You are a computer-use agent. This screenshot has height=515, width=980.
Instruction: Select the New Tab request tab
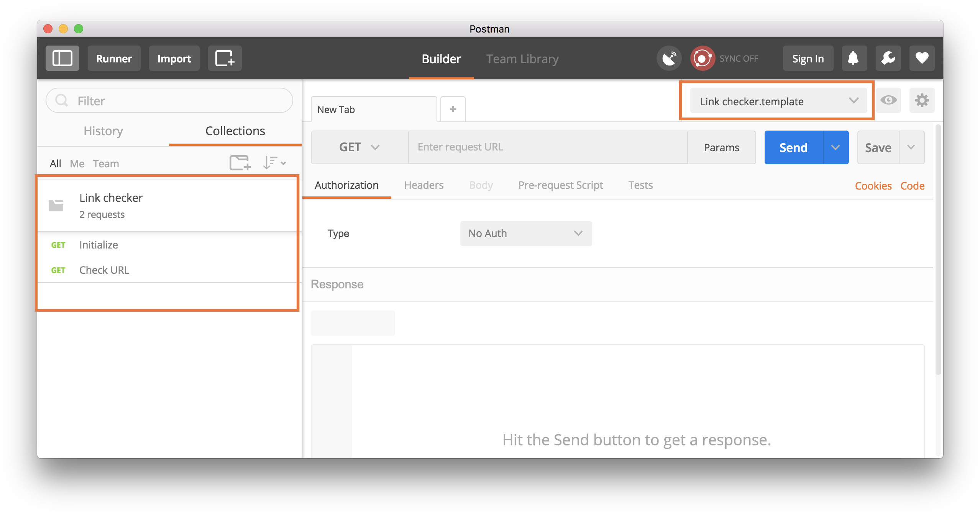[374, 109]
